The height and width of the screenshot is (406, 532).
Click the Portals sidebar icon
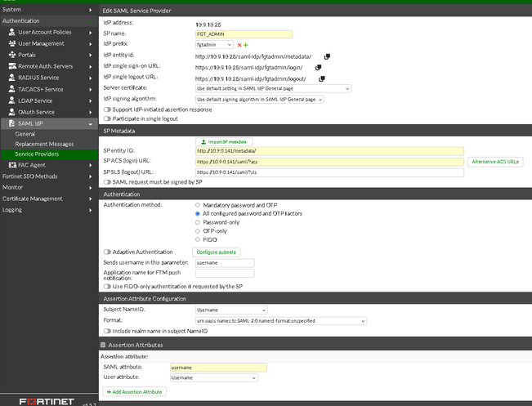[12, 55]
